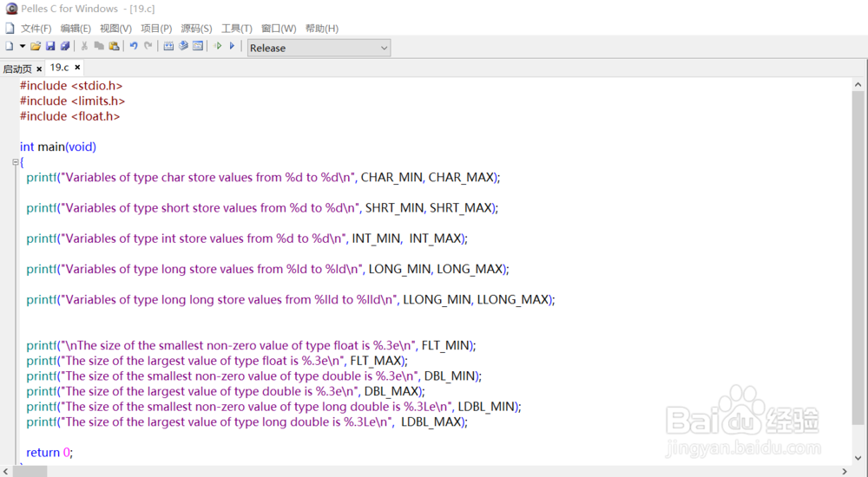This screenshot has width=868, height=477.
Task: Open the 工具(T) menu
Action: pyautogui.click(x=236, y=29)
